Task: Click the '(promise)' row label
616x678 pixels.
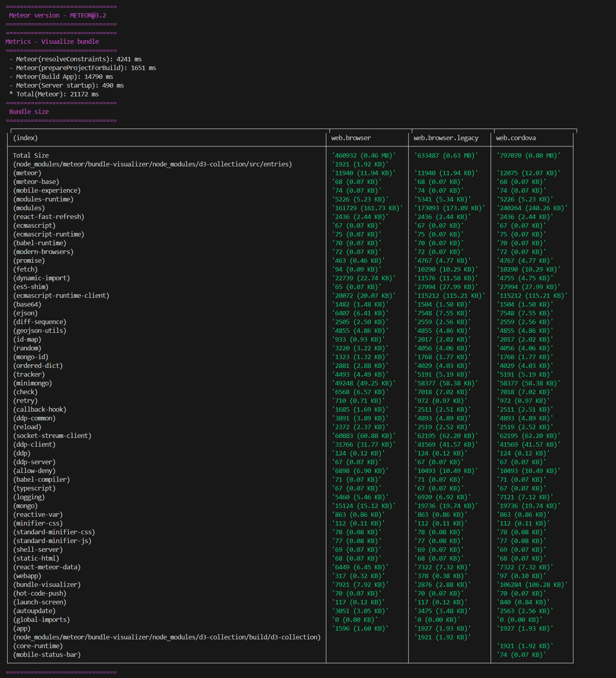Action: pyautogui.click(x=29, y=260)
